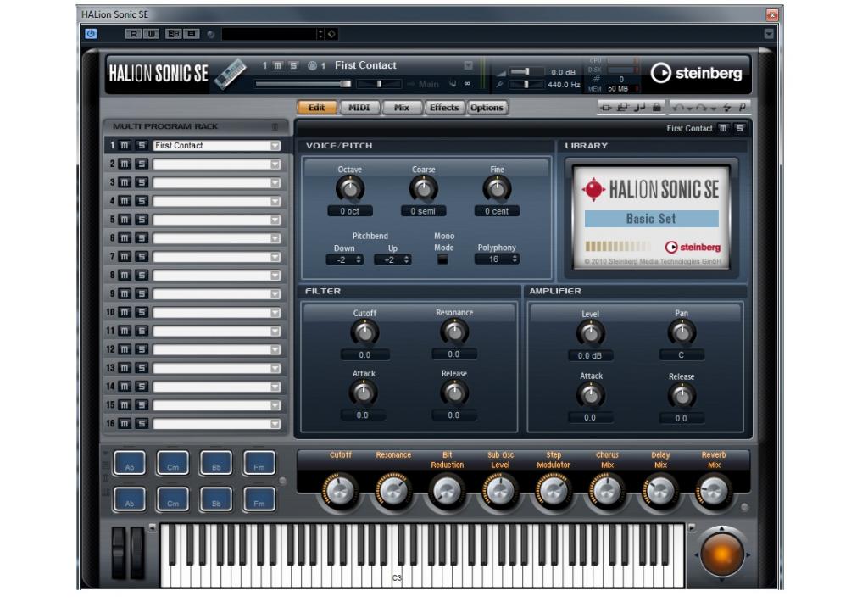Click the Reverb Mix quick control knob
The height and width of the screenshot is (613, 868).
[714, 491]
